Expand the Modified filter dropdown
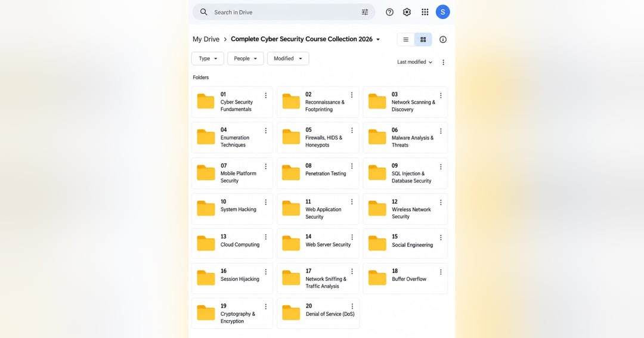Viewport: 644px width, 338px height. [288, 58]
